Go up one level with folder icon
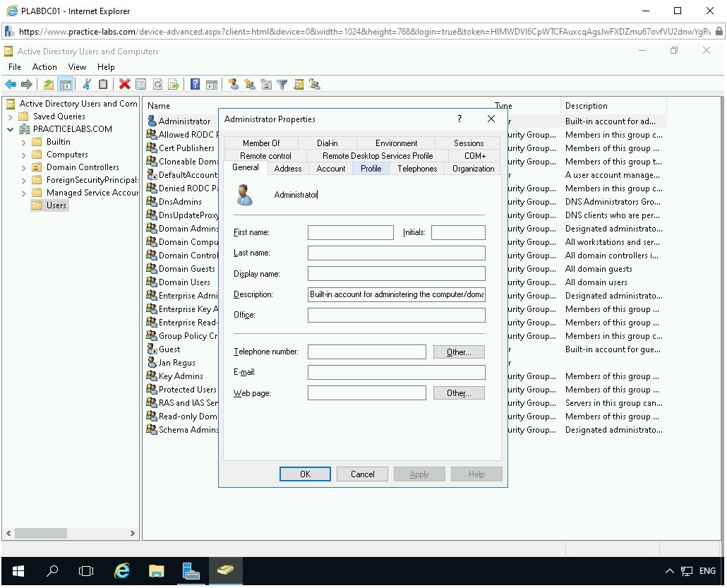This screenshot has height=588, width=727. tap(48, 85)
